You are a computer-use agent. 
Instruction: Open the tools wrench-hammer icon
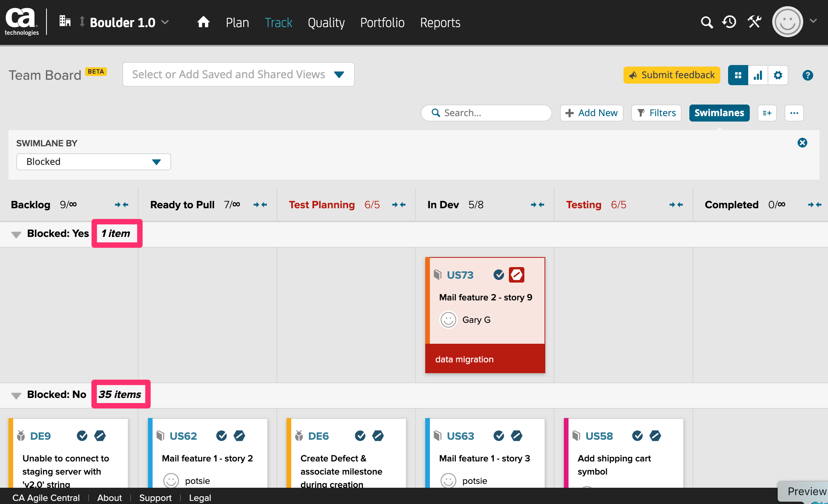[754, 22]
